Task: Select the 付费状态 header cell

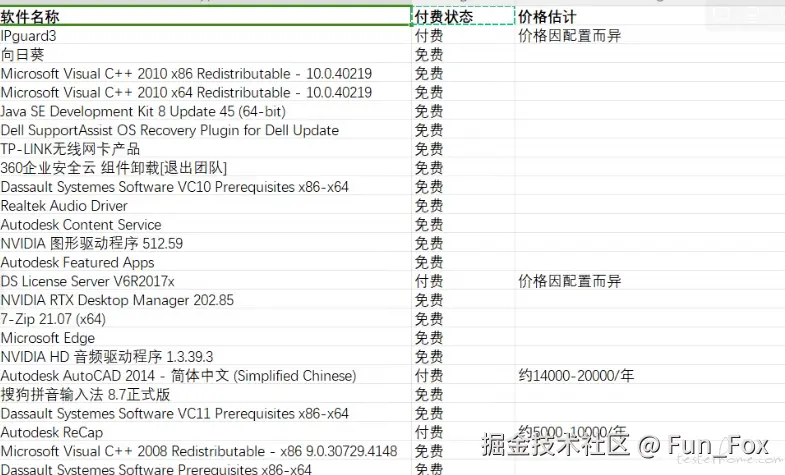Action: coord(463,17)
